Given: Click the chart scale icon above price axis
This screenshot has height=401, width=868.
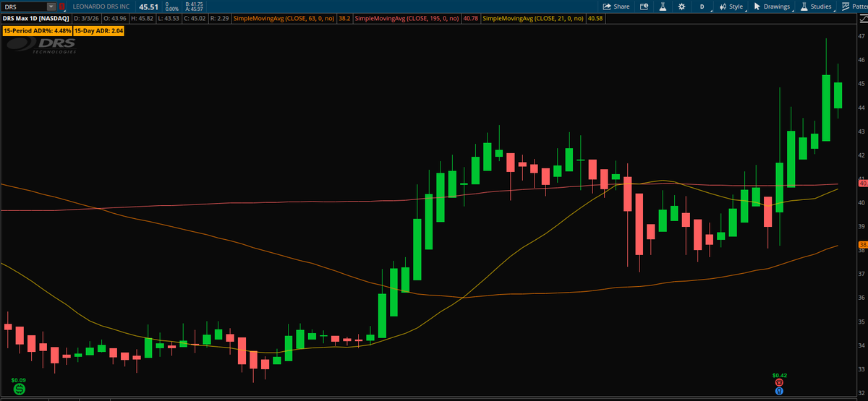Looking at the screenshot, I should (862, 19).
